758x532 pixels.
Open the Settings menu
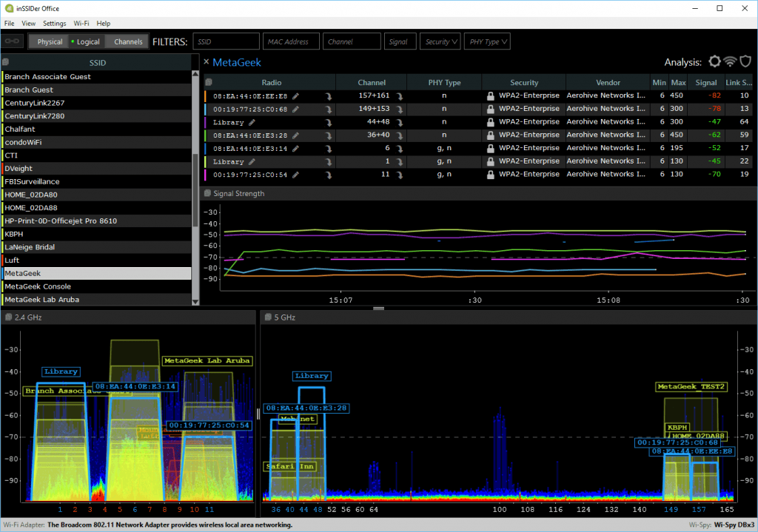tap(54, 24)
